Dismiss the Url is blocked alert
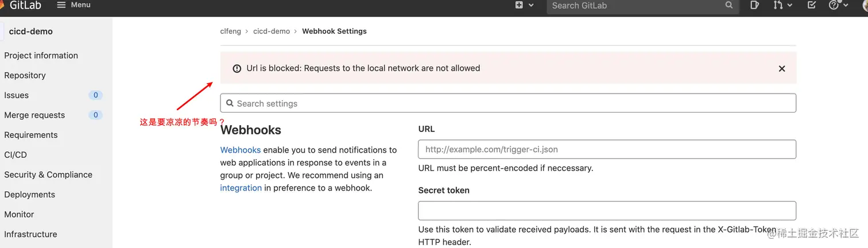This screenshot has height=248, width=868. tap(781, 68)
